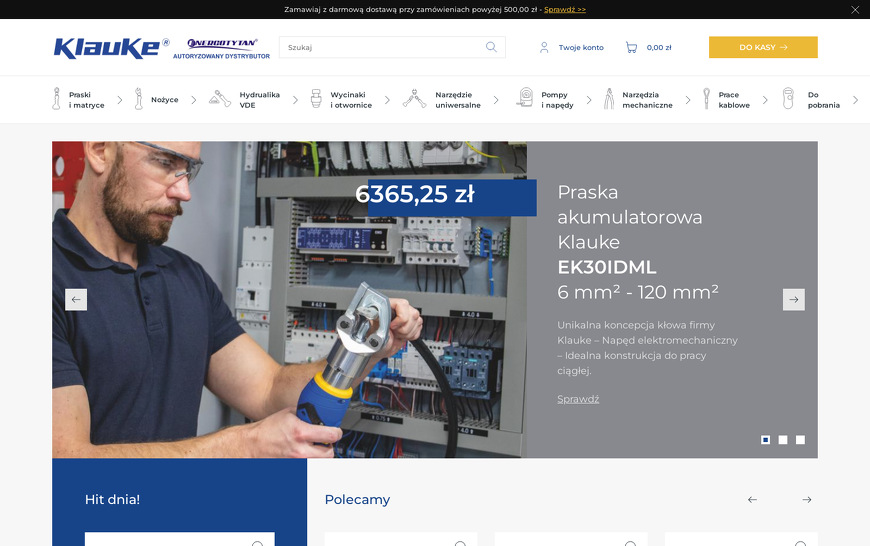Viewport: 870px width, 546px height.
Task: Open the Twoje konto link
Action: 581,48
